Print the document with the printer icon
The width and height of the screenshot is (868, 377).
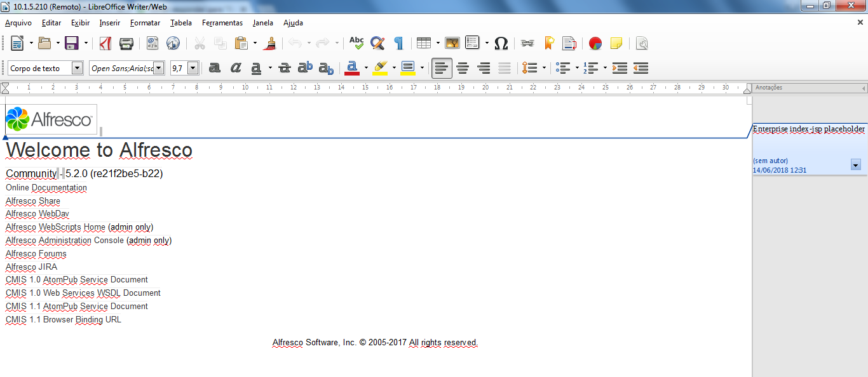126,43
